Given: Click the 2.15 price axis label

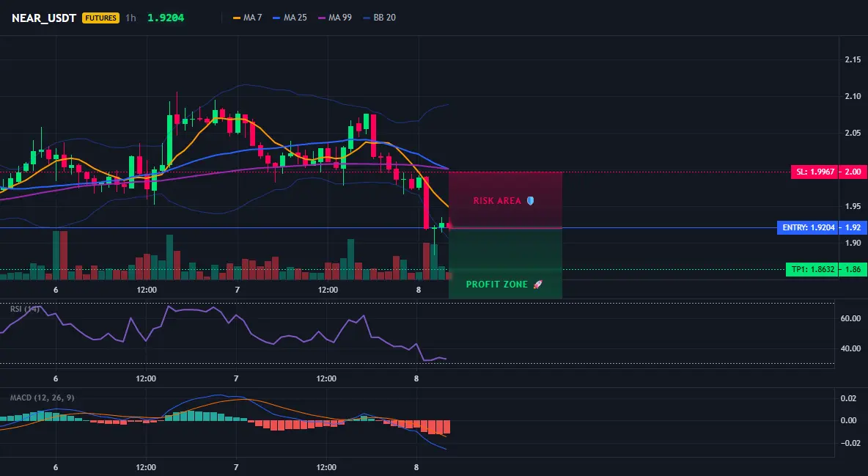Looking at the screenshot, I should point(853,60).
